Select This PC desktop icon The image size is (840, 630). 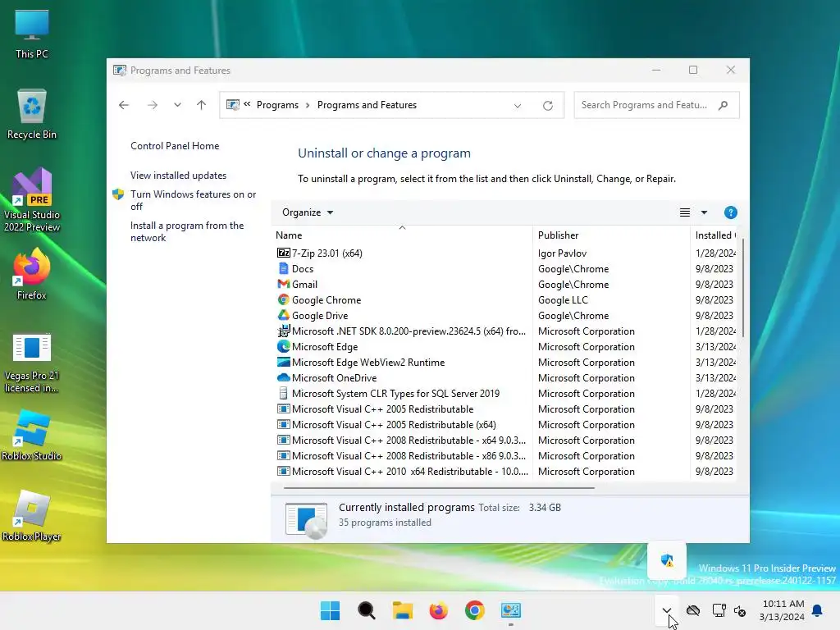[32, 34]
